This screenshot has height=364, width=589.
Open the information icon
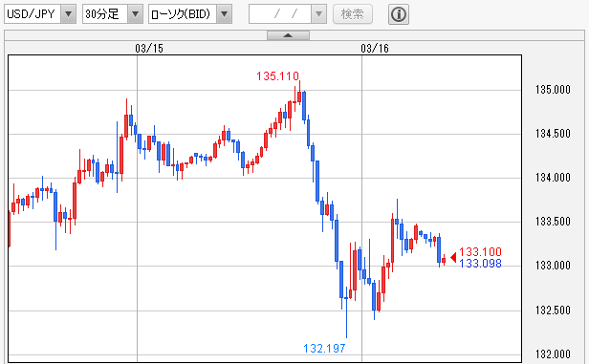(398, 14)
